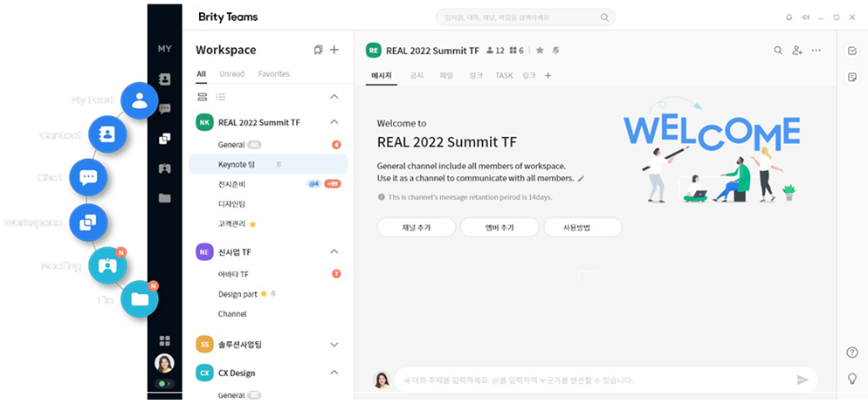This screenshot has width=868, height=404.
Task: Switch workspace list to compact list view
Action: pos(220,97)
